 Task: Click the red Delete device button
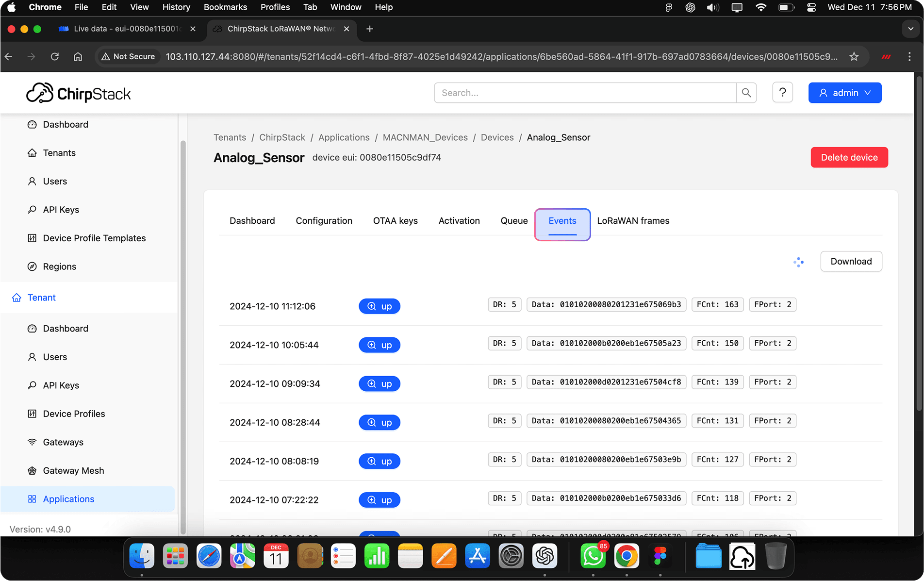point(849,157)
